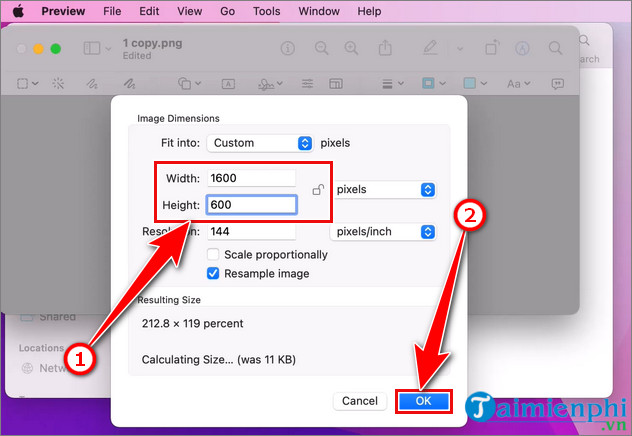
Task: Click the Height input field
Action: (252, 205)
